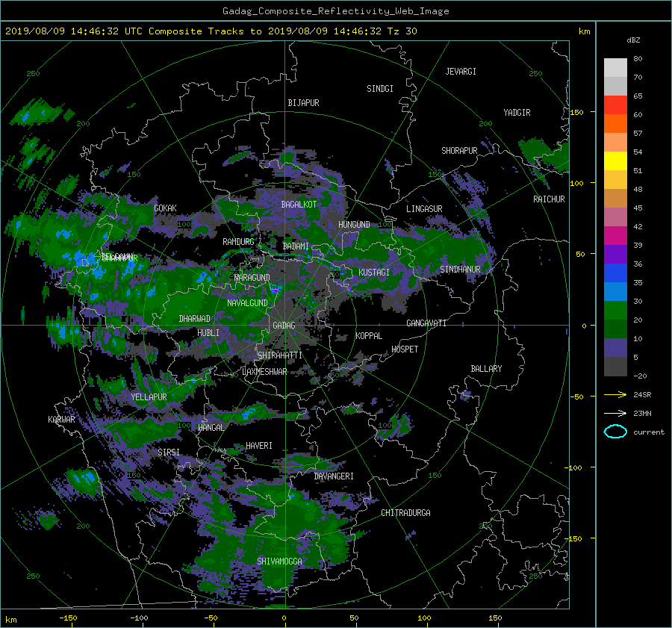Click the white 80 dBZ legend color block
This screenshot has width=672, height=628.
[x=615, y=67]
